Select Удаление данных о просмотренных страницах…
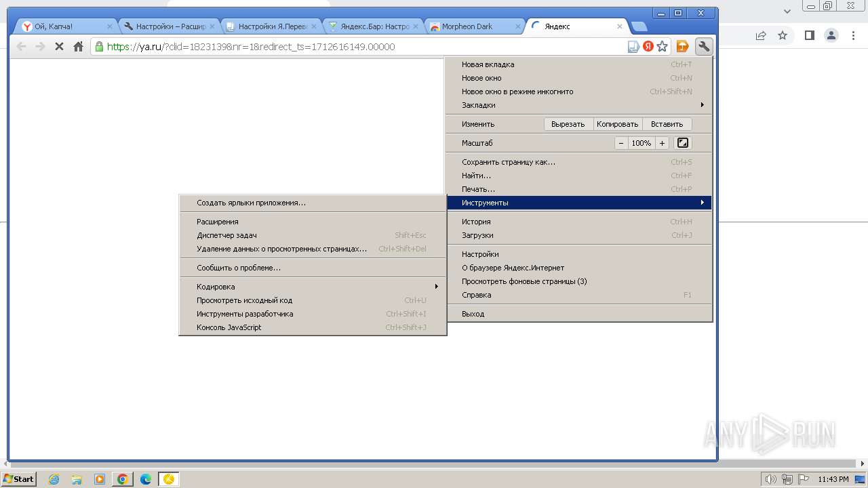The width and height of the screenshot is (868, 488). 313,249
